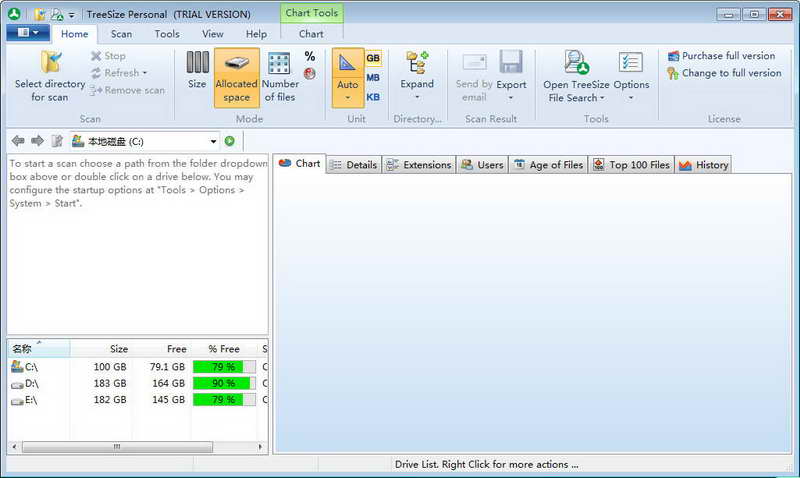Click the 79 % free bar for E:\
Screen dimensions: 800x478
(x=224, y=399)
